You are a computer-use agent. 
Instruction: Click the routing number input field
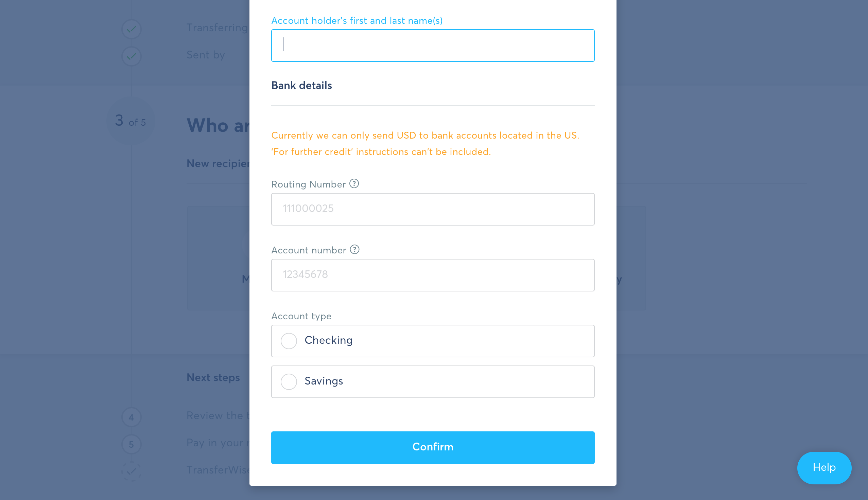tap(433, 209)
